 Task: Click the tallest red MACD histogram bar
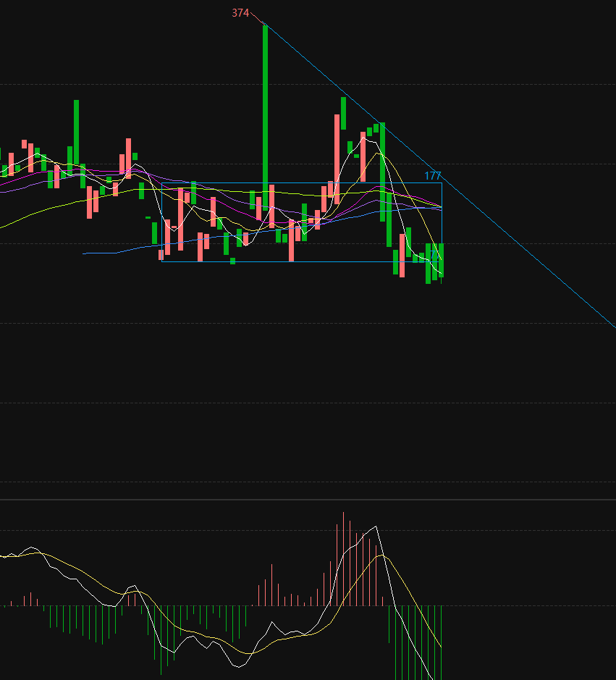343,558
